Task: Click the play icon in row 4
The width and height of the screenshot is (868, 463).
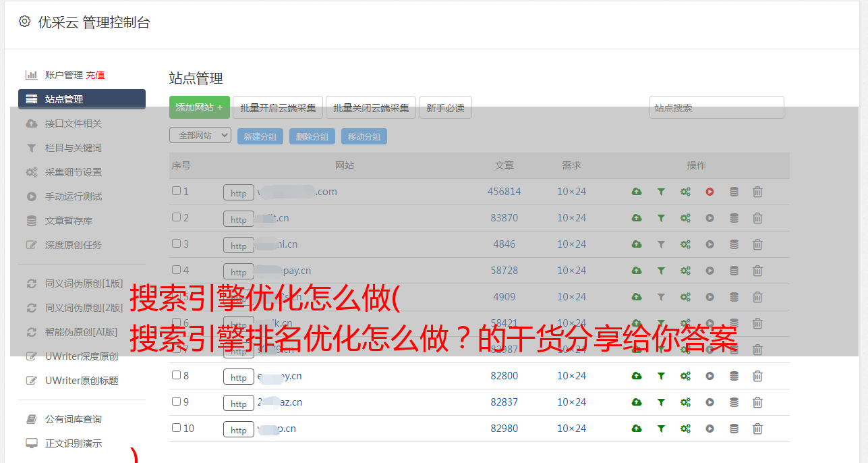Action: [710, 271]
